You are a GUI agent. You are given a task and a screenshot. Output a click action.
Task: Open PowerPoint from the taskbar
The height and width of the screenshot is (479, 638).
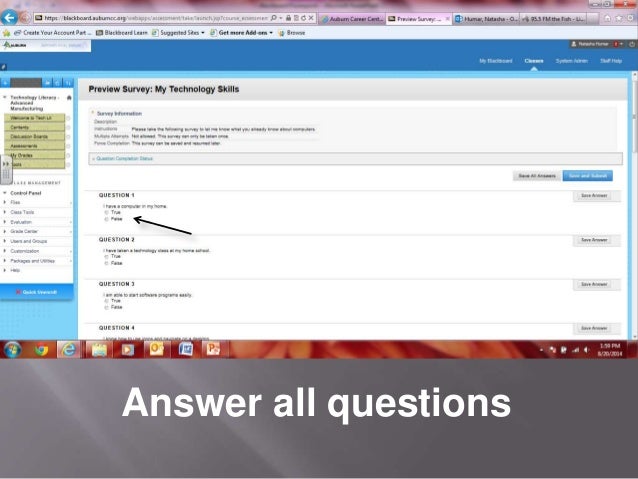point(213,349)
